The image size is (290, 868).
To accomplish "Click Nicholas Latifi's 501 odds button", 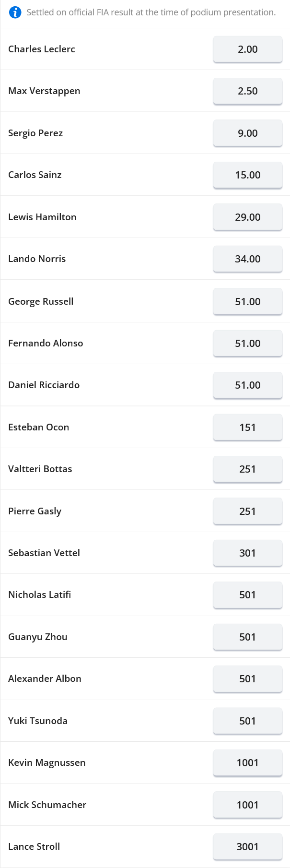I will (247, 595).
